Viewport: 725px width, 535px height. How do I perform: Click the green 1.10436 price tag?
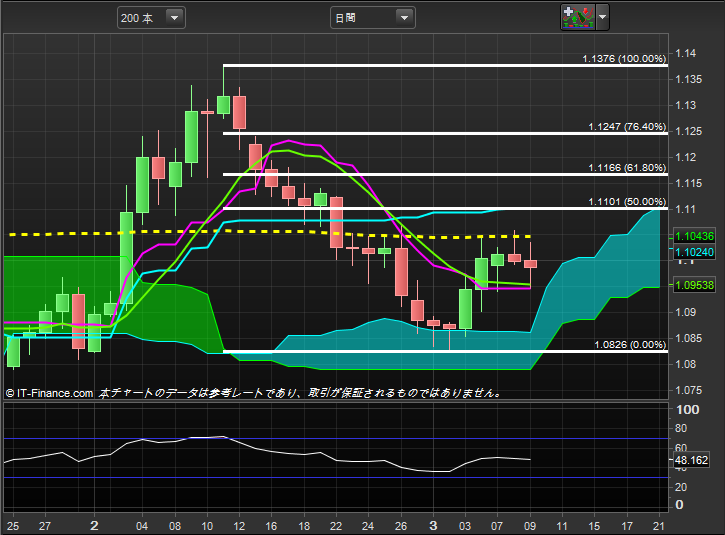(694, 236)
